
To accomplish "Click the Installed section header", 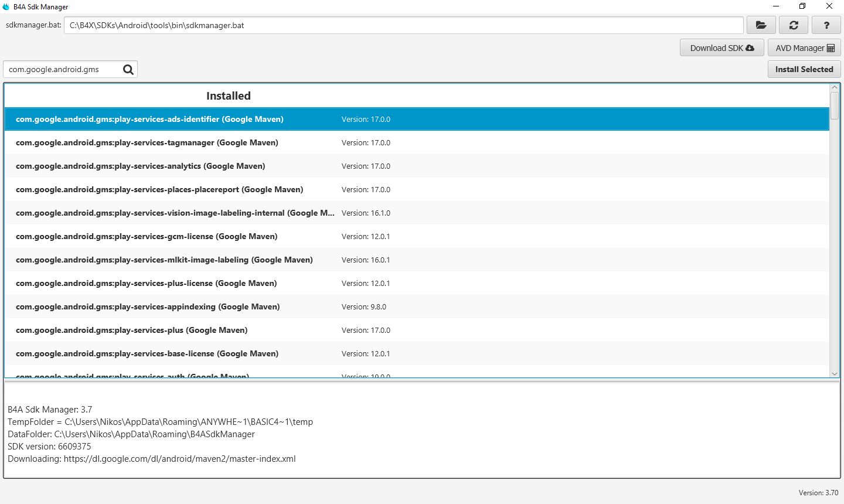I will tap(229, 96).
